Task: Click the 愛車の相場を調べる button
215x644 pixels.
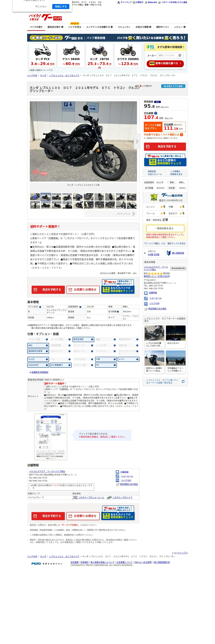Action: coord(165,64)
